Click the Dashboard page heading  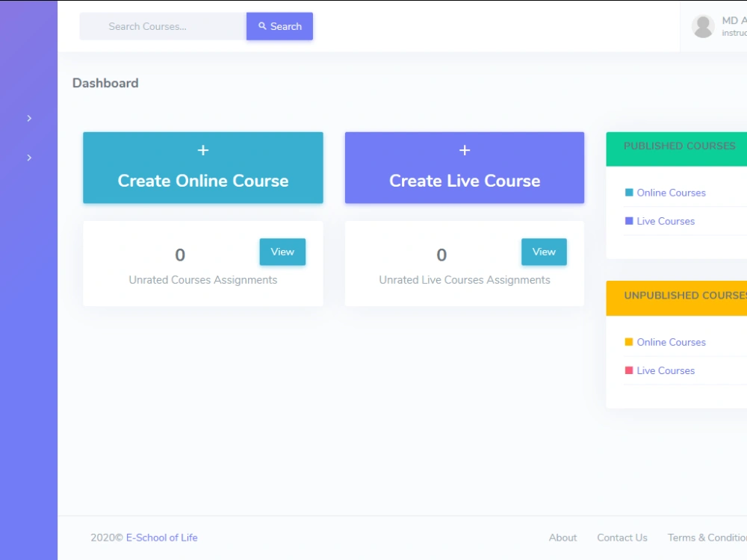(105, 84)
